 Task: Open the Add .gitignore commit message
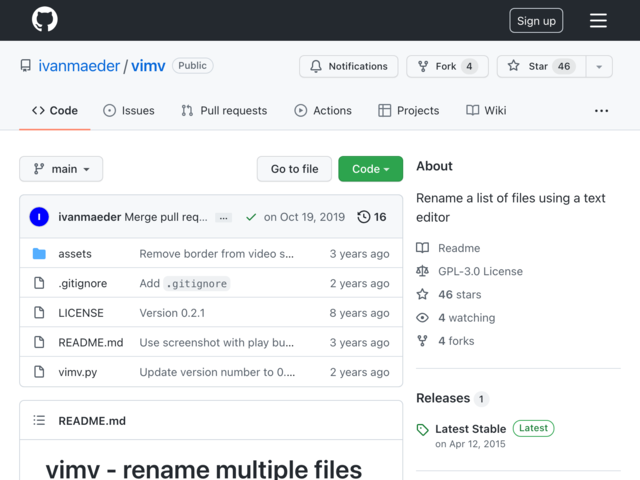(184, 283)
